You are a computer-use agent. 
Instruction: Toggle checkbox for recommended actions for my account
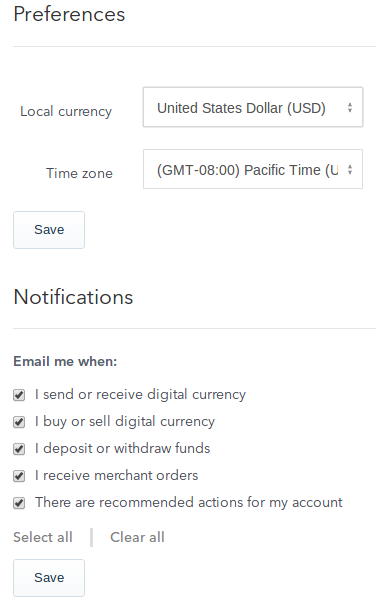click(19, 503)
